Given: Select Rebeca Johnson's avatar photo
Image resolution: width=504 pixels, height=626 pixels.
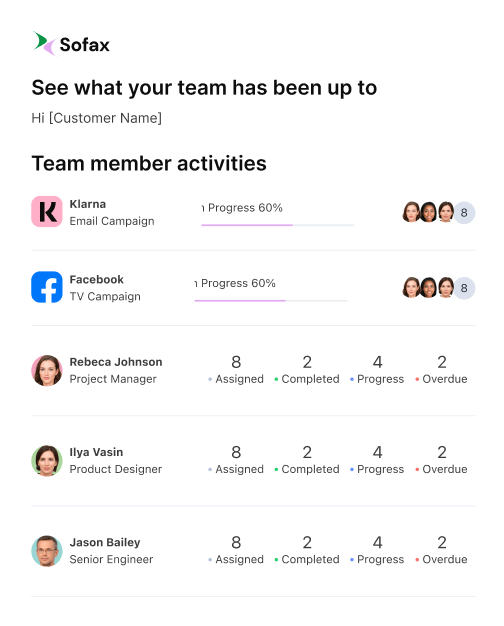Looking at the screenshot, I should [x=47, y=370].
